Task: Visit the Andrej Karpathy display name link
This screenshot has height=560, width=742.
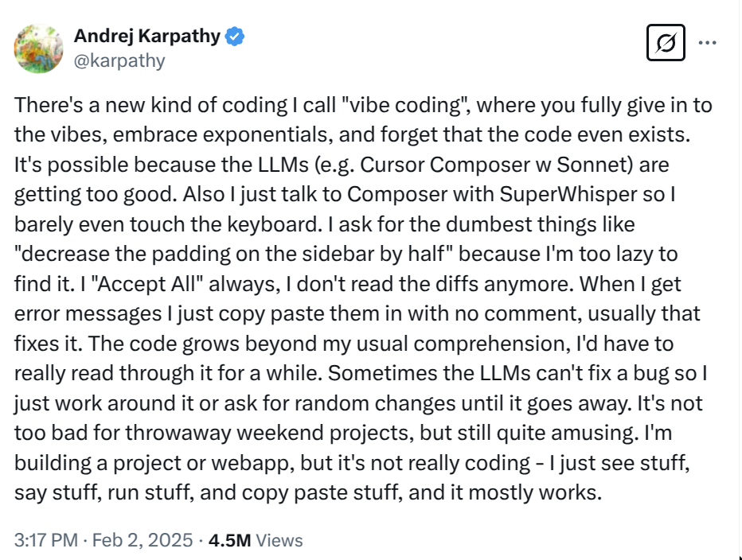Action: point(147,36)
